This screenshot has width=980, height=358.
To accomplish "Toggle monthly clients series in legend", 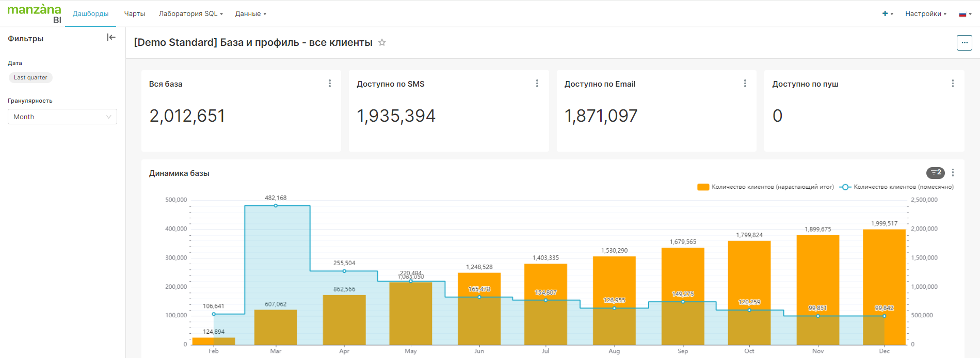I will [897, 187].
